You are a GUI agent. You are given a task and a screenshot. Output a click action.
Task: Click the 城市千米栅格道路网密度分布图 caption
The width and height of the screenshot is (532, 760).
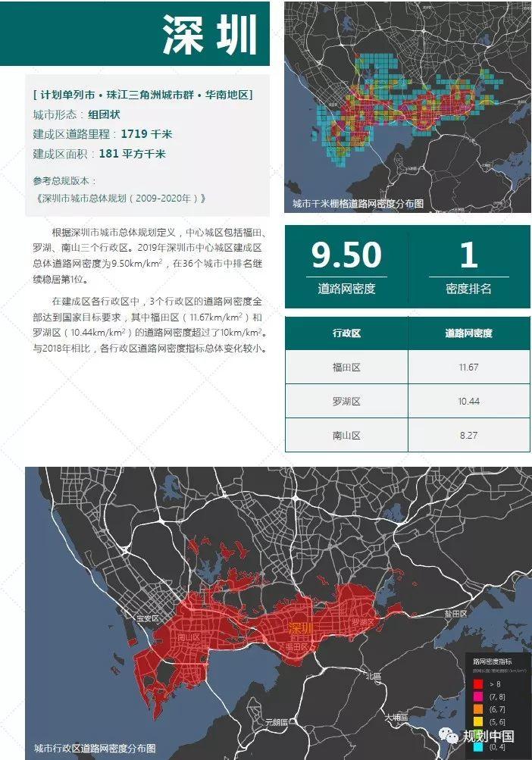tap(358, 204)
